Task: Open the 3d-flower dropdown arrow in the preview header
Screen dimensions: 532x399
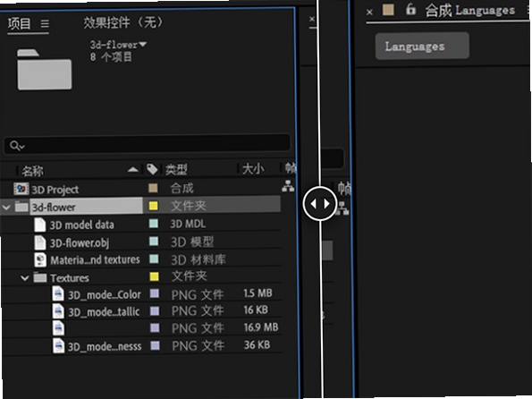Action: 142,44
